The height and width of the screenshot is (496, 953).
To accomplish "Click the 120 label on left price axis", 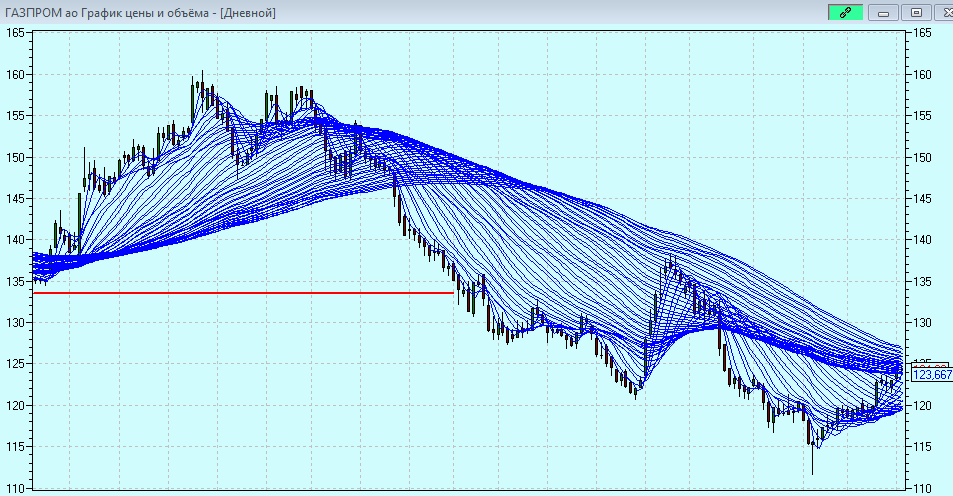I will [x=16, y=405].
